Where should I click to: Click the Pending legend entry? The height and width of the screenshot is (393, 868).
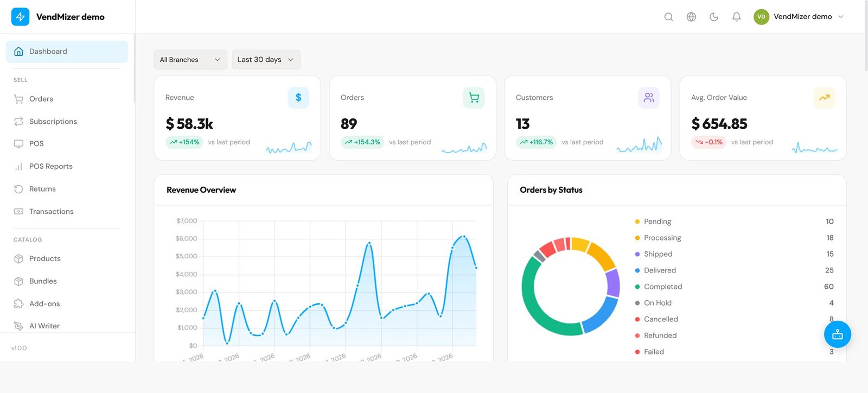coord(734,221)
